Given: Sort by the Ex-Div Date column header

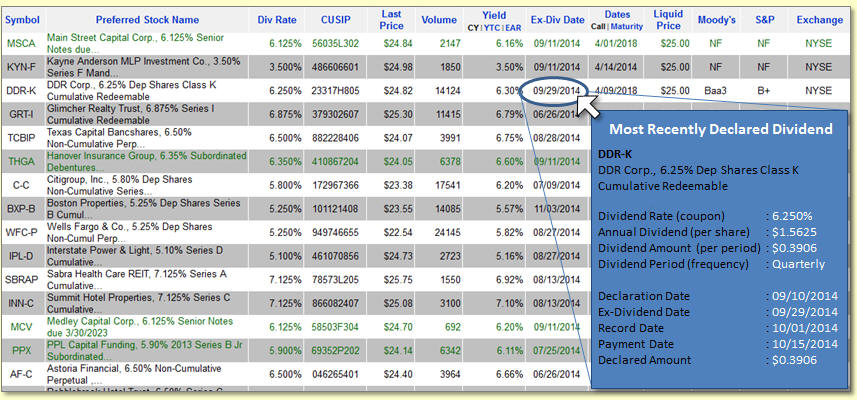Looking at the screenshot, I should [557, 20].
